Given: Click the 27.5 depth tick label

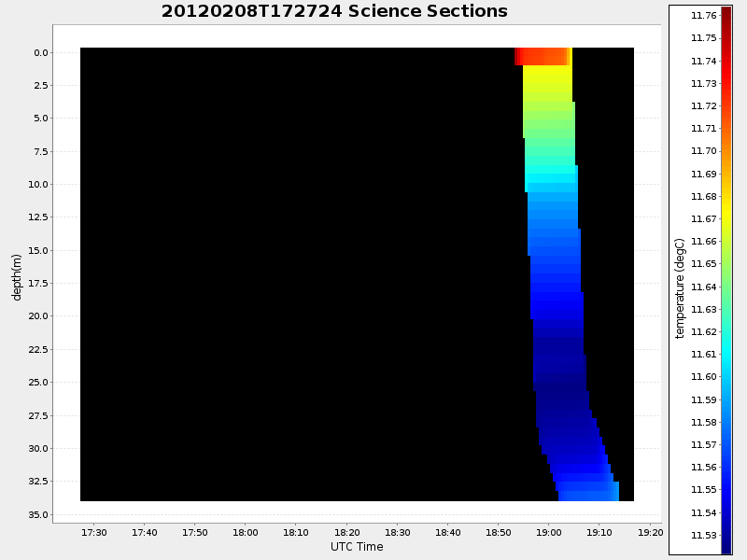Looking at the screenshot, I should pyautogui.click(x=38, y=415).
